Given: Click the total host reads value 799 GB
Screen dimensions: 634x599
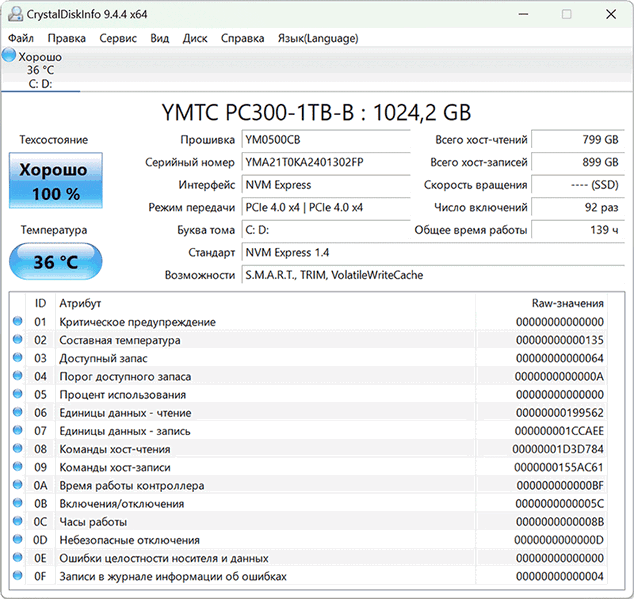Looking at the screenshot, I should coord(578,140).
